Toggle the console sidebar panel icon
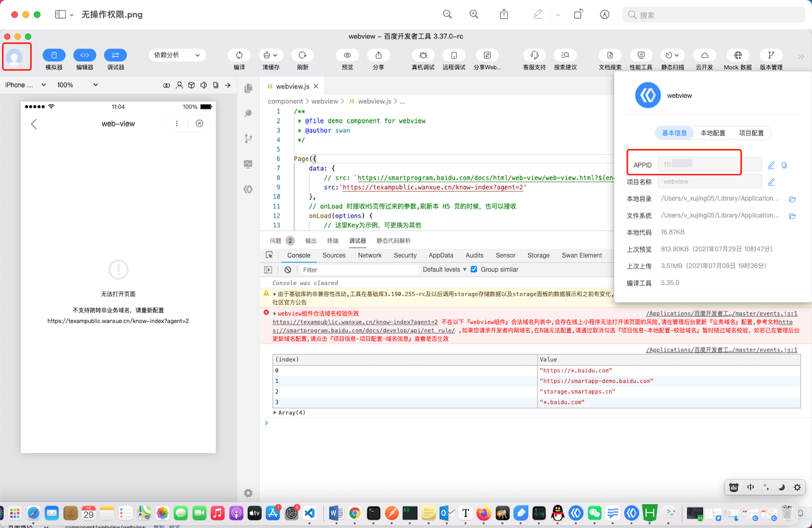 (268, 270)
